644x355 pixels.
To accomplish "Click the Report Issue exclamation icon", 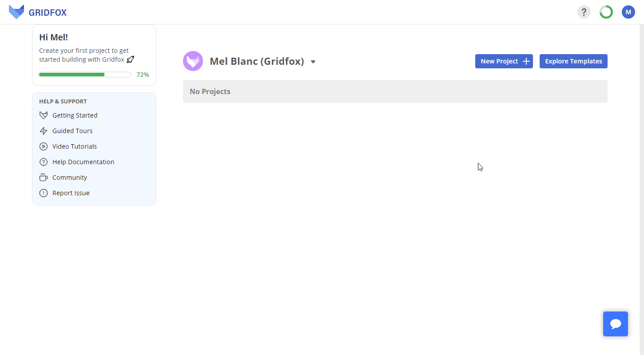I will pyautogui.click(x=44, y=193).
